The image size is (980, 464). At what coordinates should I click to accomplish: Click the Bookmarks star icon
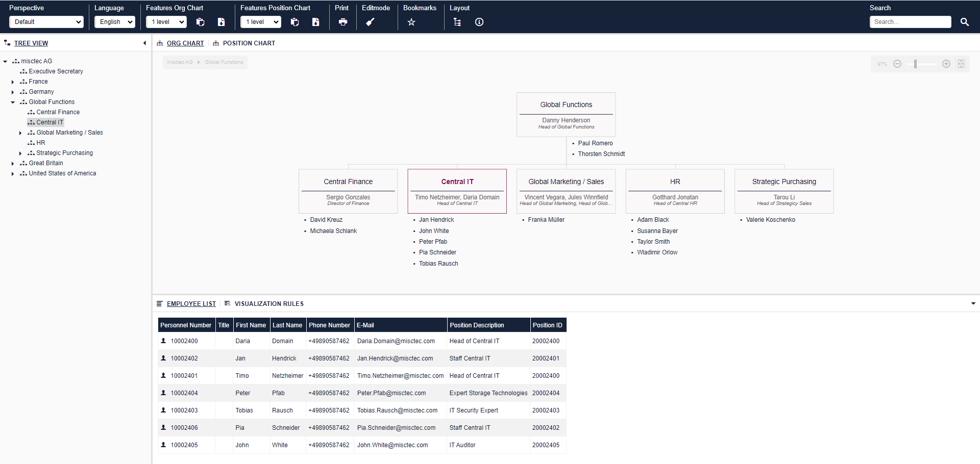pyautogui.click(x=411, y=22)
